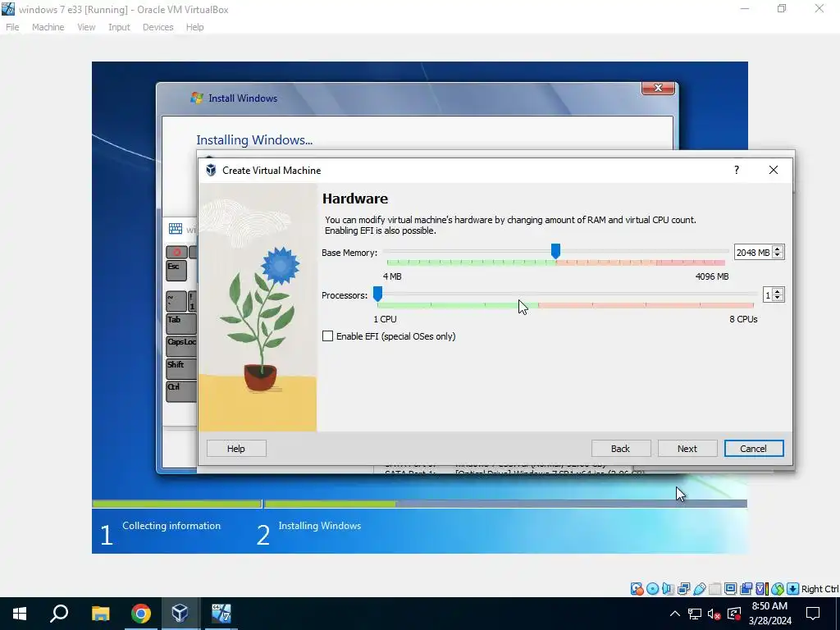This screenshot has height=630, width=840.
Task: Cancel the Create Virtual Machine dialog
Action: click(754, 449)
